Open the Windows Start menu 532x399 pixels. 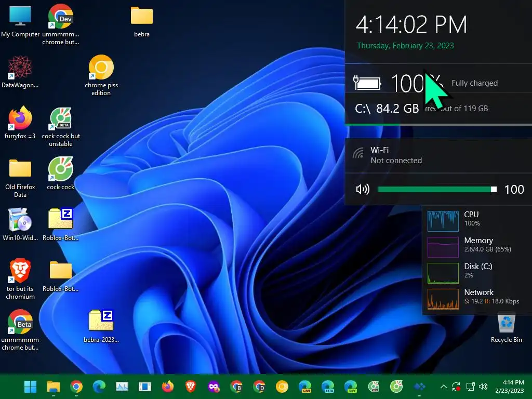click(30, 387)
